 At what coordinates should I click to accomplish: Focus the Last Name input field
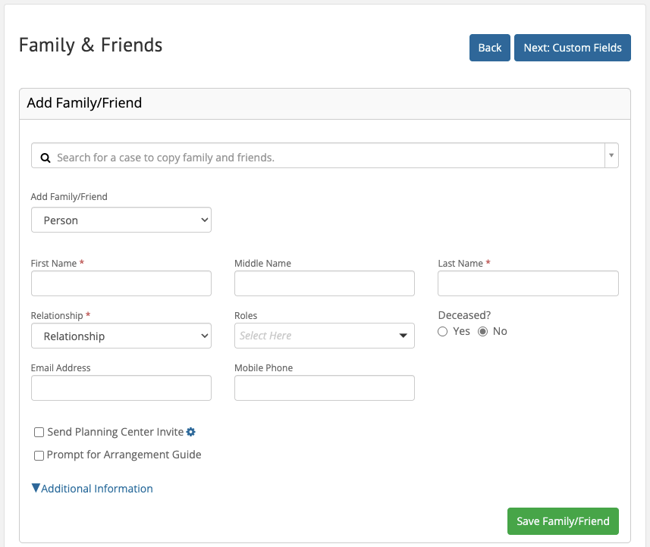click(528, 284)
